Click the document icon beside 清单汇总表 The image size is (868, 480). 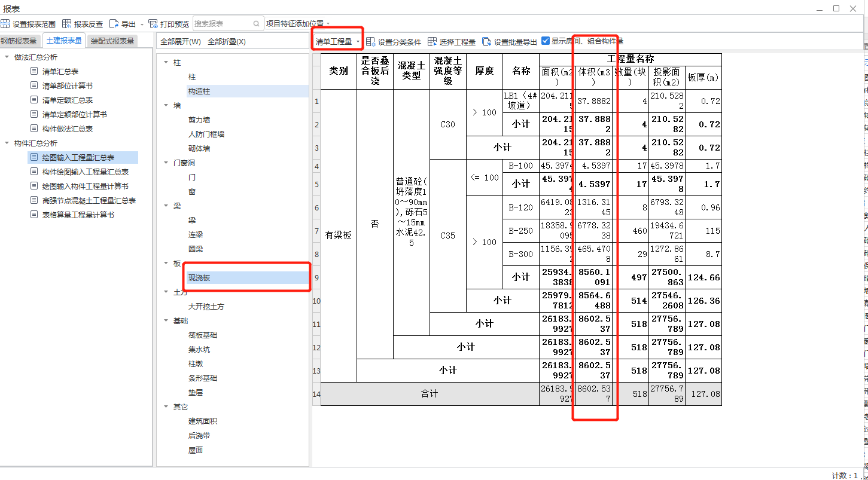click(34, 71)
